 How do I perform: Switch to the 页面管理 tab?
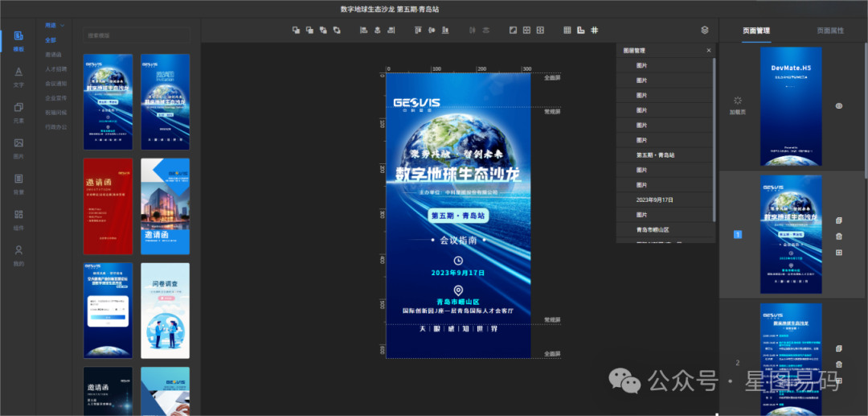pos(756,31)
